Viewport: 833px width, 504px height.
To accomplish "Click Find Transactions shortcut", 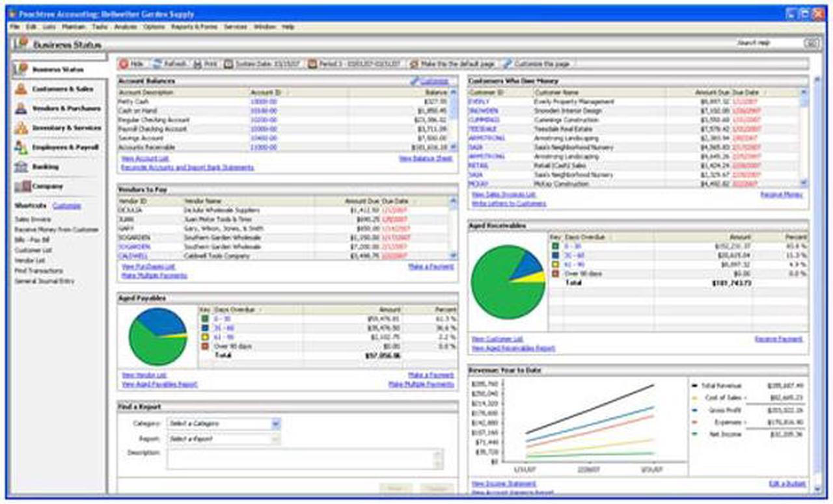I will tap(38, 271).
